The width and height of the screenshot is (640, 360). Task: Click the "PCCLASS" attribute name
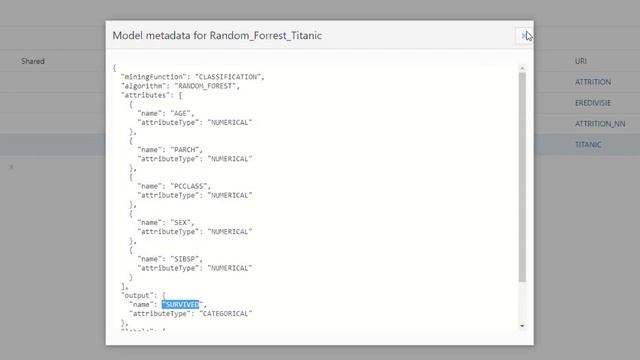click(x=189, y=186)
